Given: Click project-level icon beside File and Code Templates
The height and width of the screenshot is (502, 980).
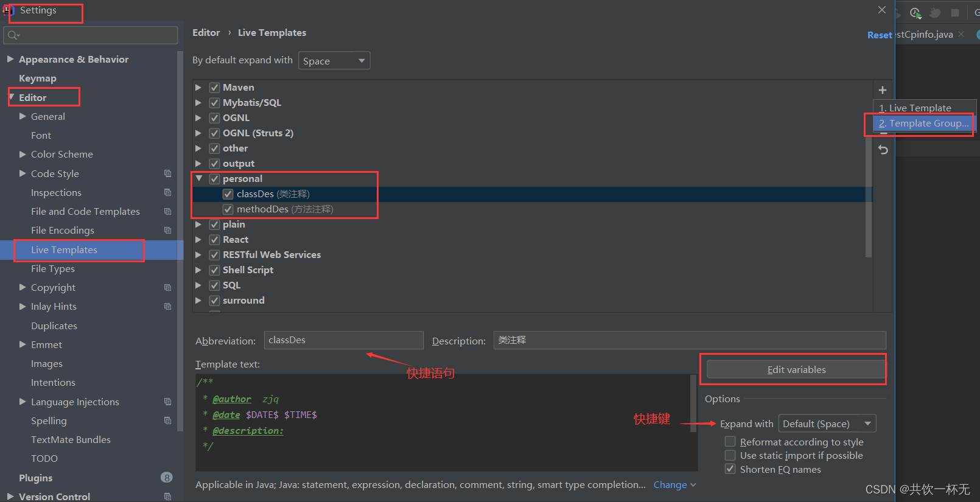Looking at the screenshot, I should tap(167, 211).
